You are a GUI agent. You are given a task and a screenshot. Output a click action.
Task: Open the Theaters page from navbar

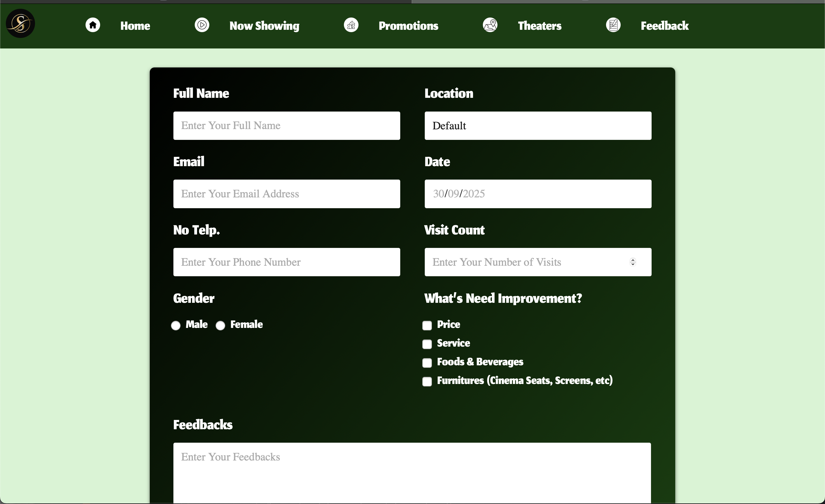coord(539,25)
